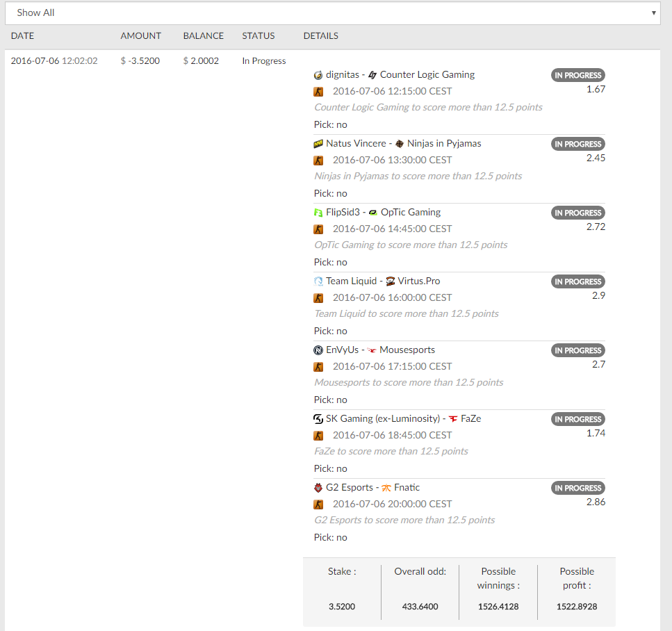Click the overall odd value 433.6400
This screenshot has height=631, width=672.
(420, 607)
